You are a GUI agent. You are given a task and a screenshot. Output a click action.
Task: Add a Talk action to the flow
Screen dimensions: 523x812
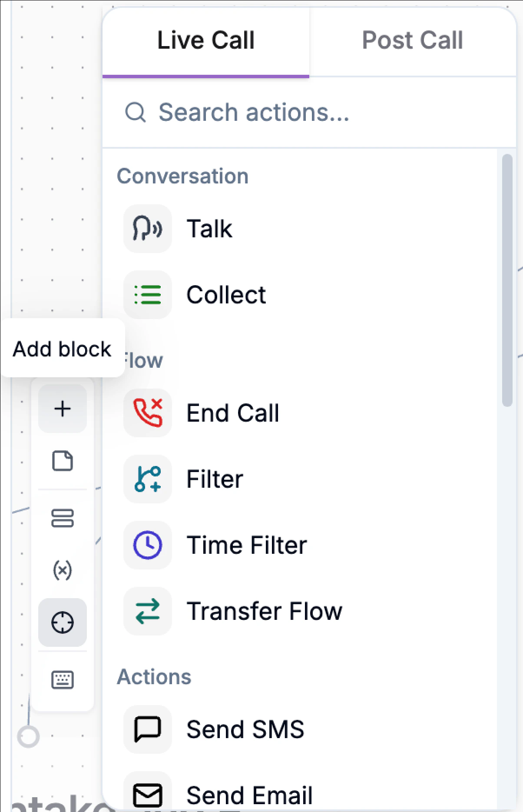[x=210, y=228]
